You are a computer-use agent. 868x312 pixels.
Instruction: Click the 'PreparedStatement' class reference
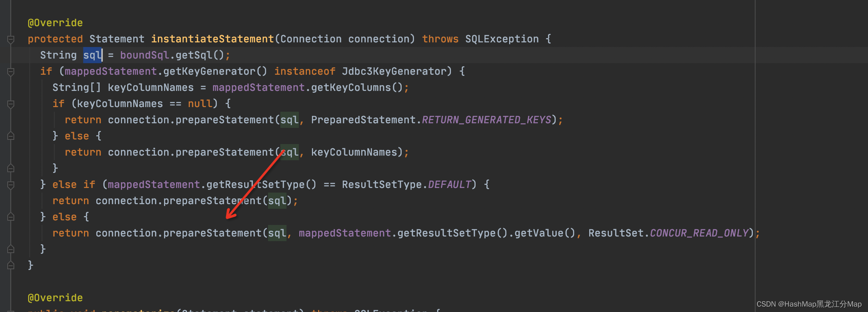363,120
